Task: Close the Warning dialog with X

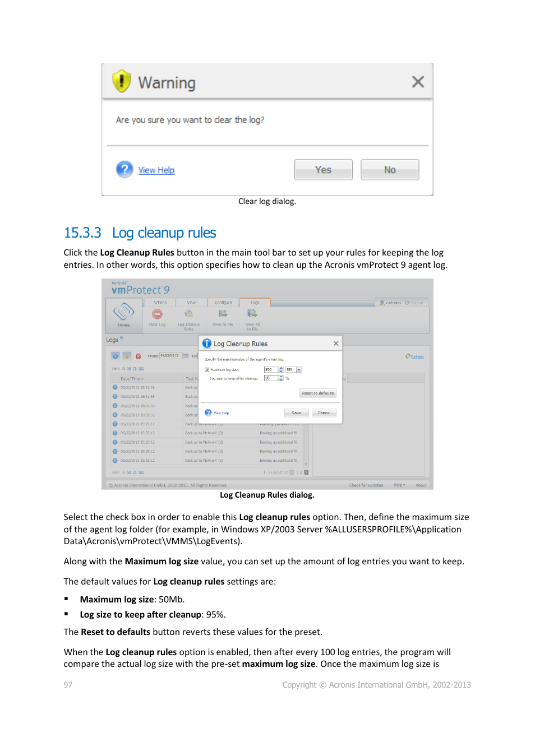Action: [x=418, y=82]
